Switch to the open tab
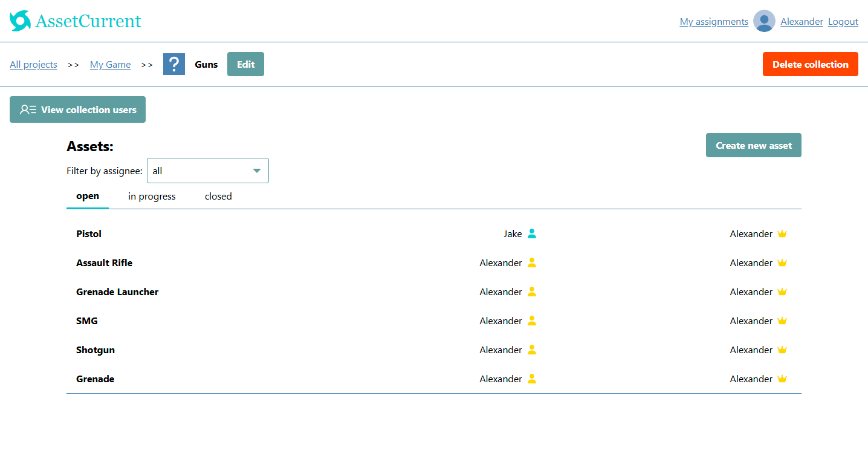Screen dimensions: 868x456 88,196
